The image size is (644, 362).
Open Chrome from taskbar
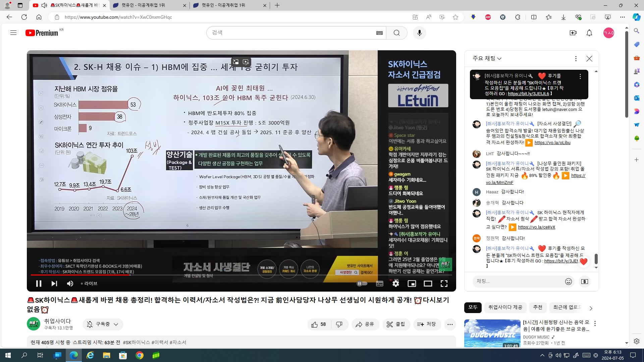click(140, 355)
